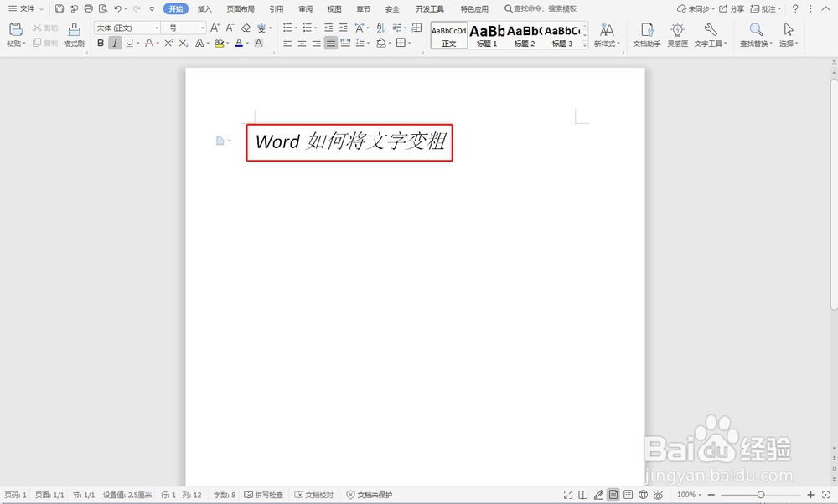Click the Share (分享) button

[x=732, y=8]
